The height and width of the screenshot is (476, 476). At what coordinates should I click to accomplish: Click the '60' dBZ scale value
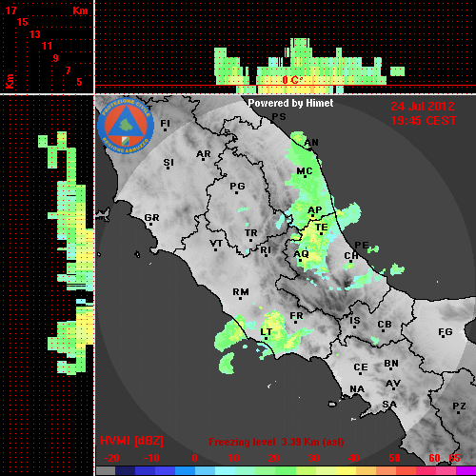(434, 458)
